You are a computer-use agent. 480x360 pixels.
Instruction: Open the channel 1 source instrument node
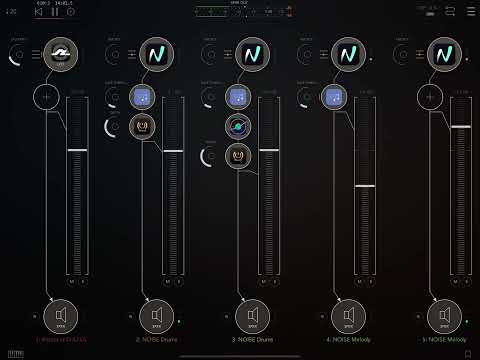pos(60,54)
